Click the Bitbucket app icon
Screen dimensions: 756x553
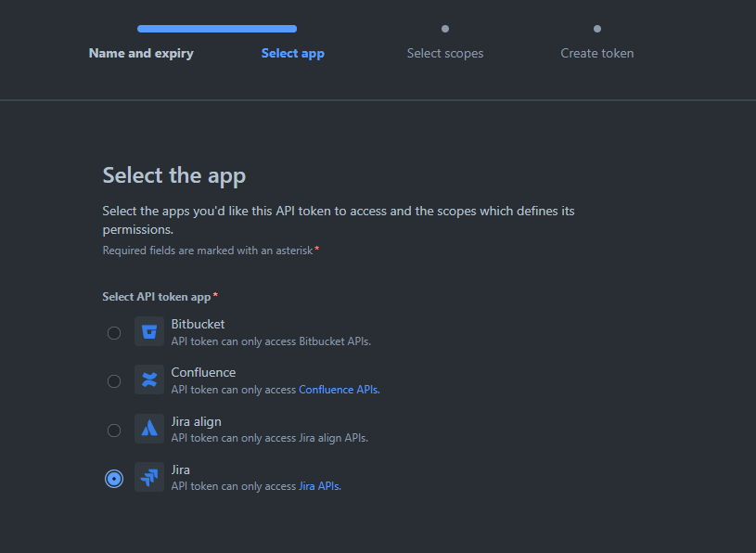click(x=149, y=331)
